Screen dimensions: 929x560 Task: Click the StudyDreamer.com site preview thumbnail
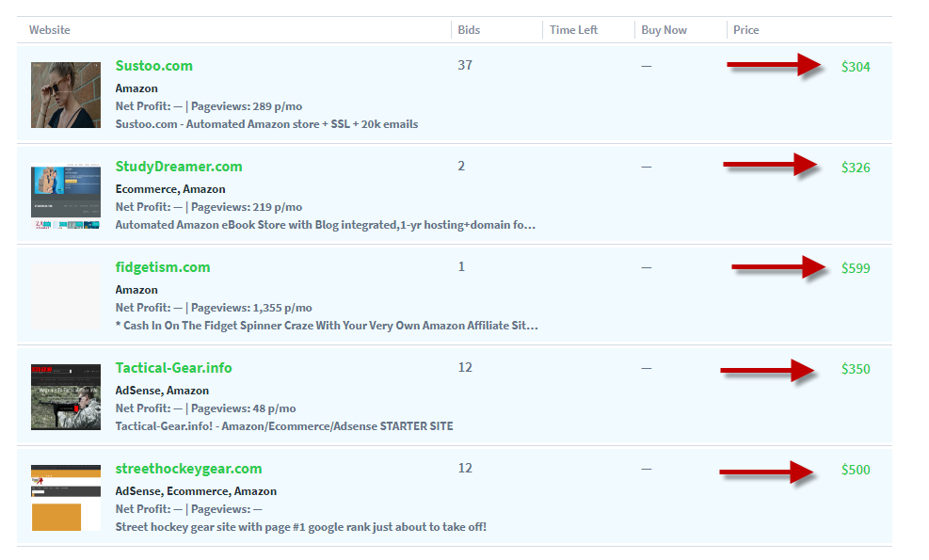click(66, 197)
